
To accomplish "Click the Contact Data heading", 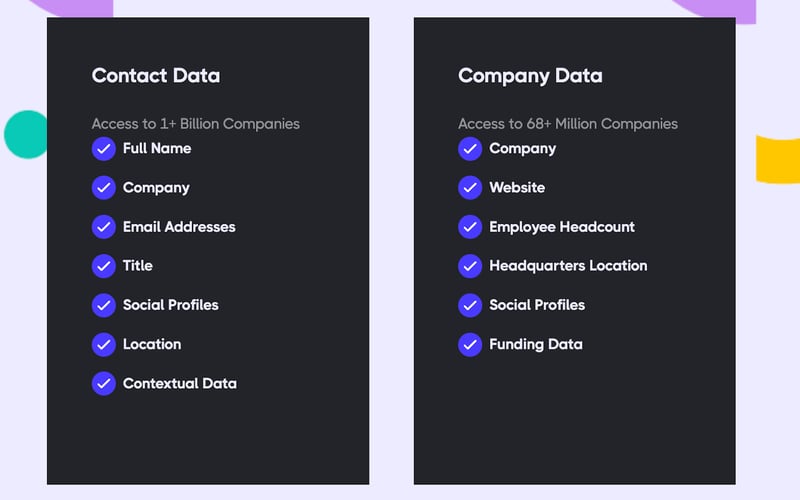I will pos(156,76).
